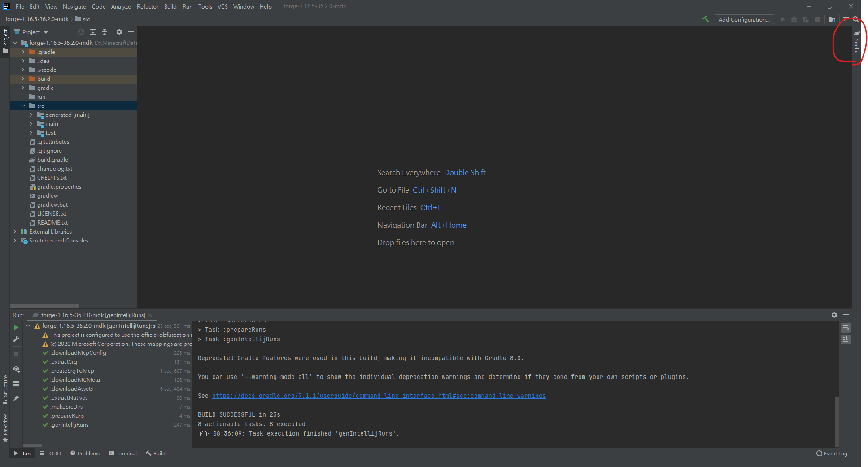Viewport: 868px width, 467px height.
Task: Open the Problems tool window
Action: (85, 454)
